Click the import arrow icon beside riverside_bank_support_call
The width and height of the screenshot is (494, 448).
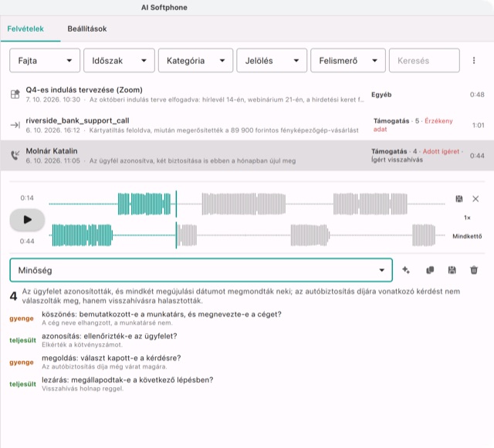[x=15, y=125]
